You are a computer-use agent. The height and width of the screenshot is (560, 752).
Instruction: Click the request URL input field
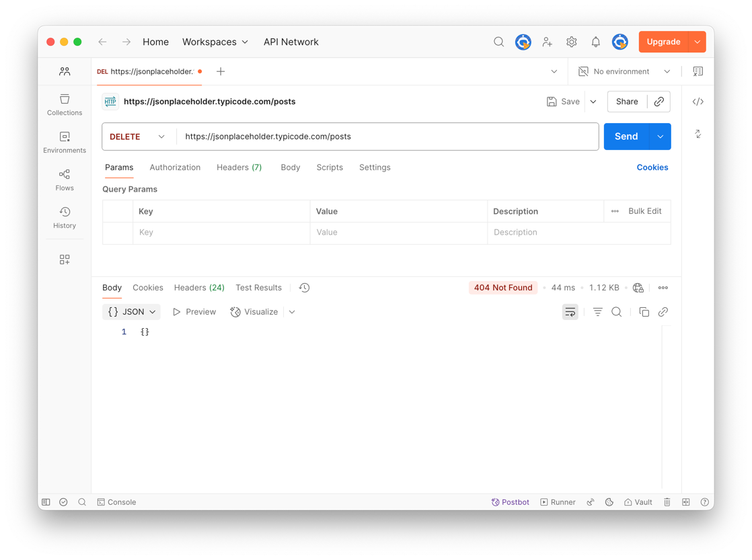click(x=387, y=136)
